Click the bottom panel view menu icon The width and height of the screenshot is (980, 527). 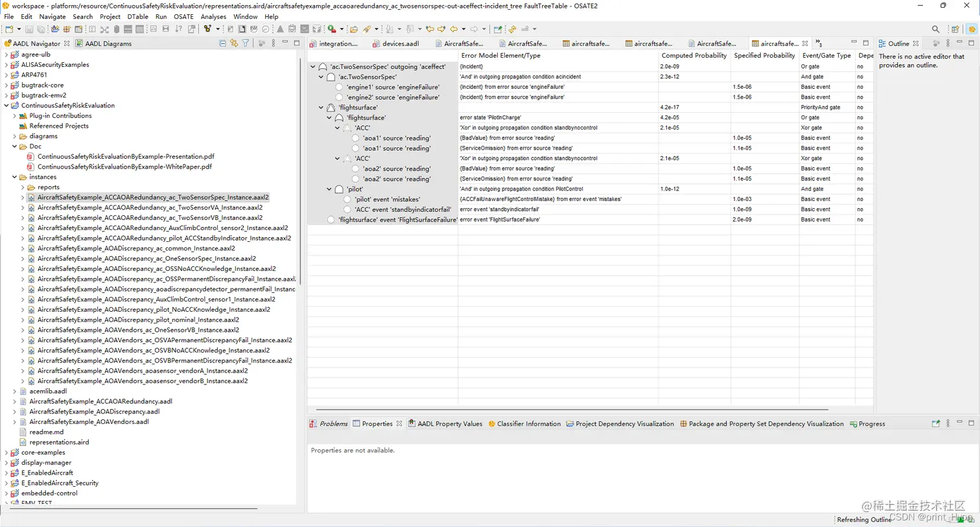pos(948,424)
